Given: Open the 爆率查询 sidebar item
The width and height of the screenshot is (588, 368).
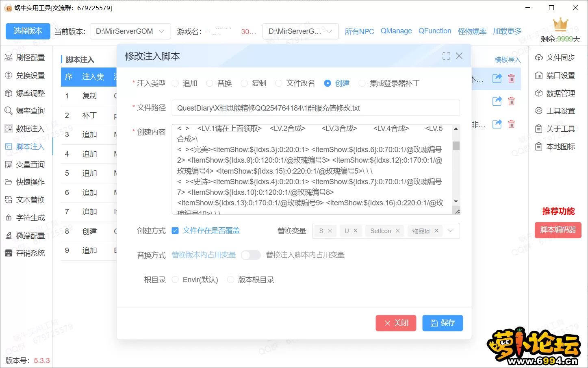Looking at the screenshot, I should coord(25,111).
